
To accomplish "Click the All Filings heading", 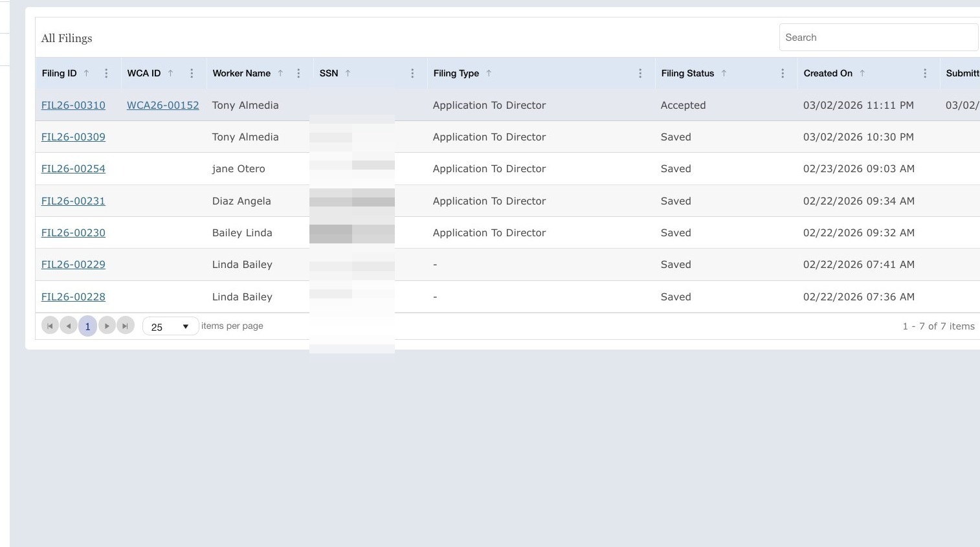I will (x=67, y=38).
